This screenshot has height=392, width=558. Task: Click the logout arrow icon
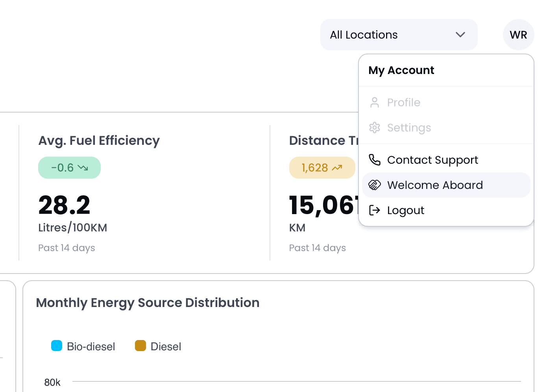[374, 210]
